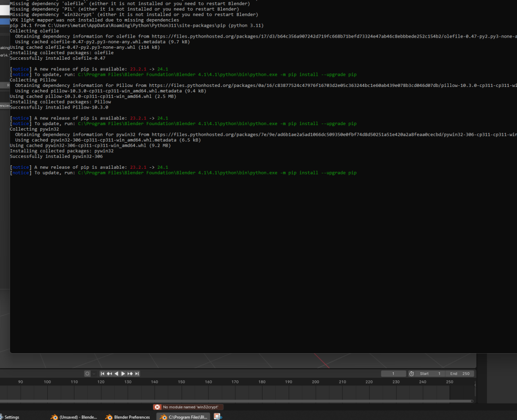This screenshot has width=517, height=420.
Task: Click the clipboard icon near the taskbar
Action: click(218, 416)
